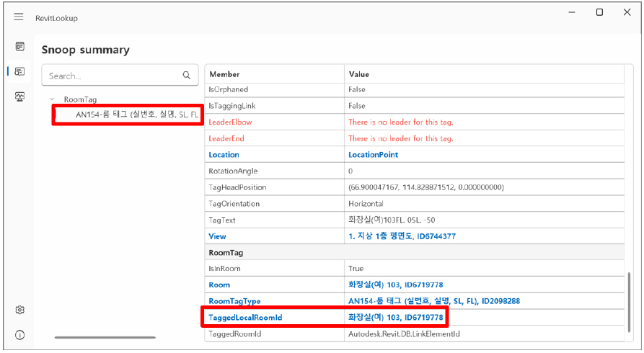This screenshot has width=644, height=353.
Task: Open the Room member link
Action: (219, 285)
